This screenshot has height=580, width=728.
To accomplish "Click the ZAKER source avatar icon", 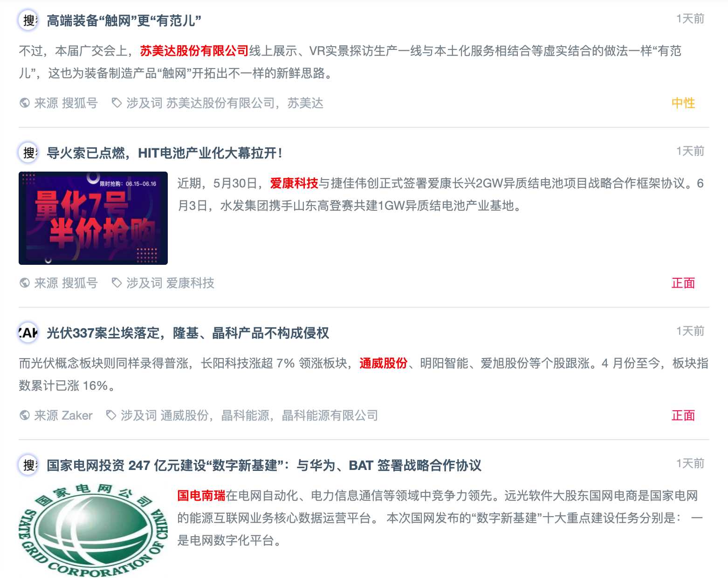I will (x=28, y=333).
